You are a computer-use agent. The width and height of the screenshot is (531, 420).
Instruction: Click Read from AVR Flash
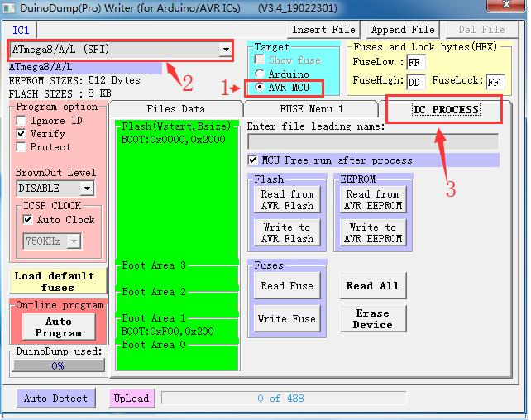click(287, 200)
